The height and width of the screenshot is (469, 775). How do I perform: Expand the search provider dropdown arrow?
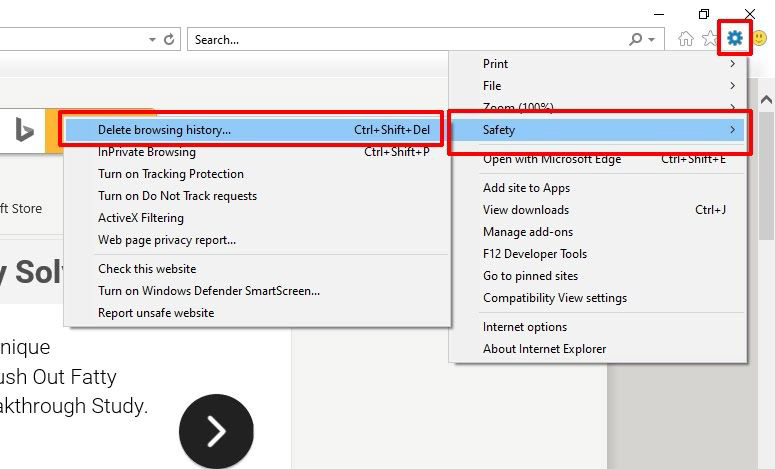coord(651,40)
